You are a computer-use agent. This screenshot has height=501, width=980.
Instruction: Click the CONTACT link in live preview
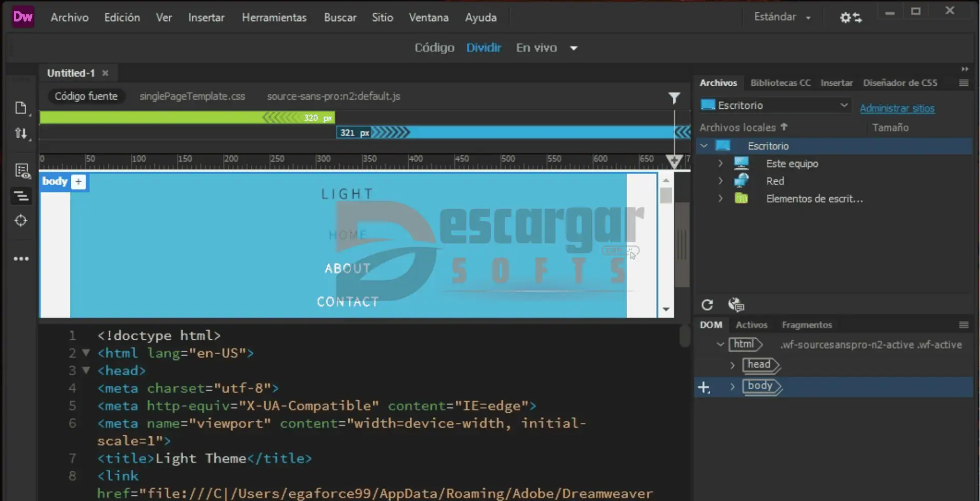348,302
